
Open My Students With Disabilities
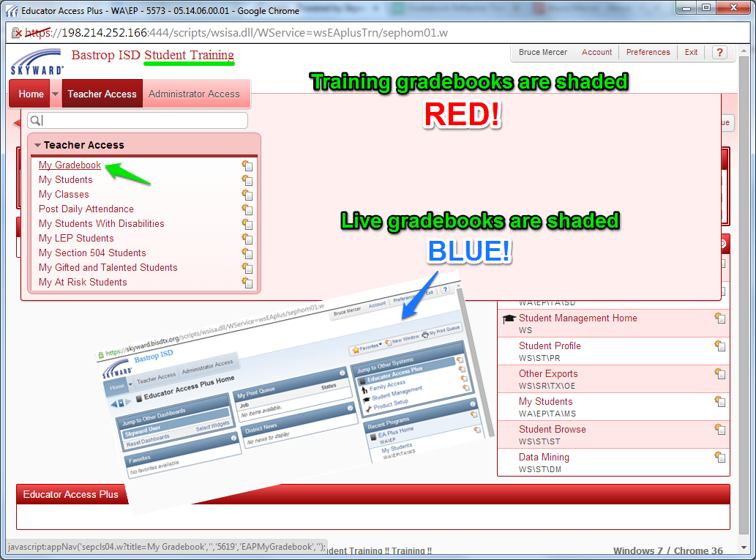(x=101, y=223)
